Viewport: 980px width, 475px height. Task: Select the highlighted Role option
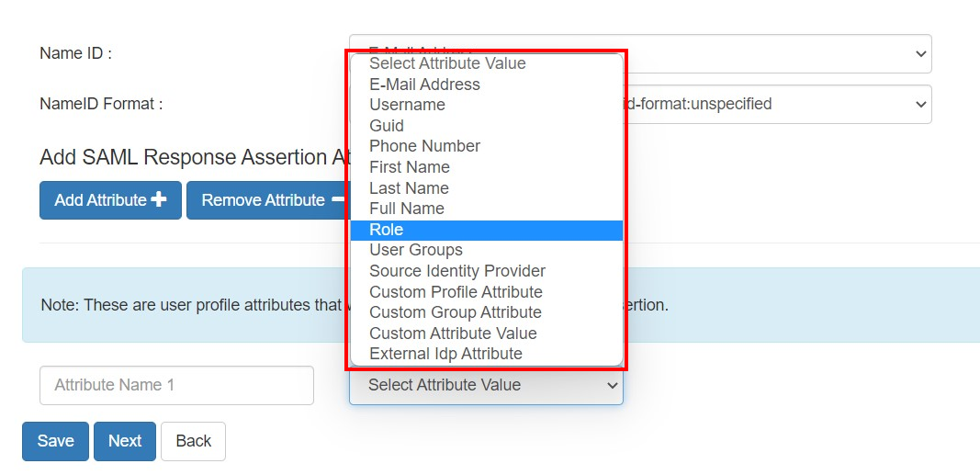486,230
